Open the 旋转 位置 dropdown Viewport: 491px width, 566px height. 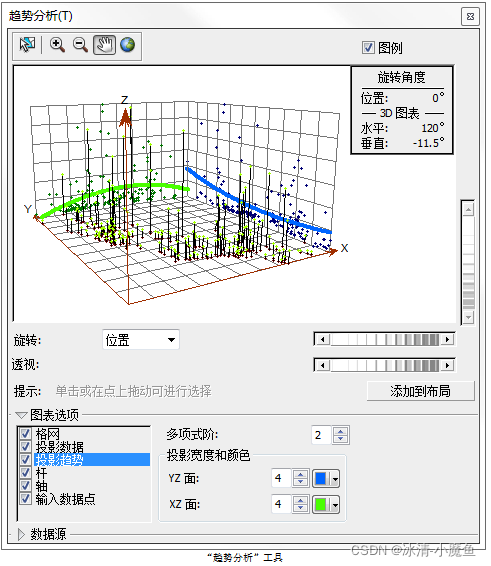[141, 340]
